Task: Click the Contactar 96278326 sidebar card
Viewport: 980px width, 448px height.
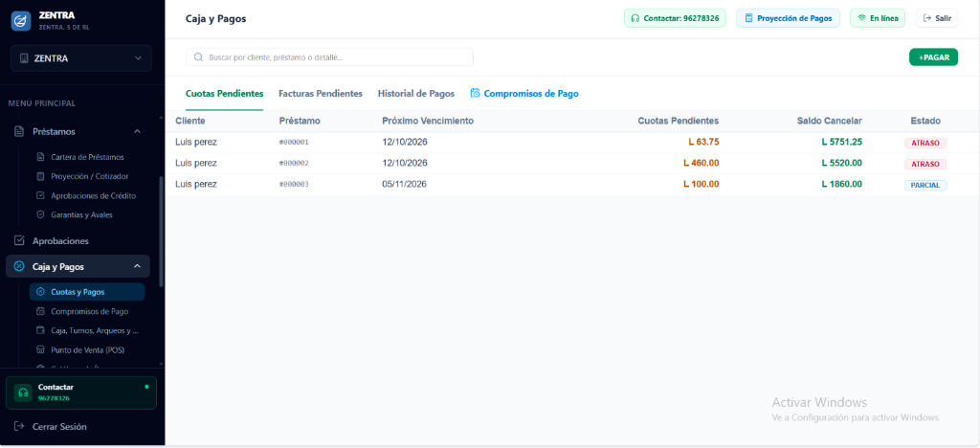Action: pyautogui.click(x=81, y=392)
